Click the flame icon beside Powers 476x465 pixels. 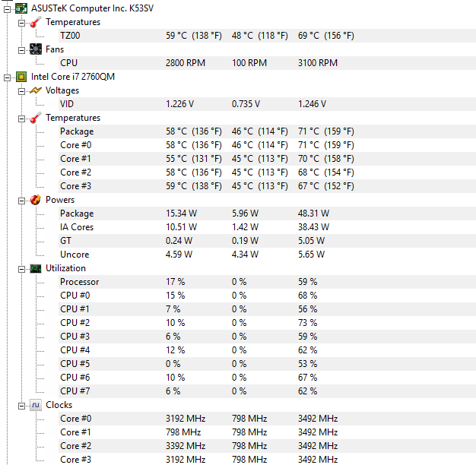click(x=36, y=200)
